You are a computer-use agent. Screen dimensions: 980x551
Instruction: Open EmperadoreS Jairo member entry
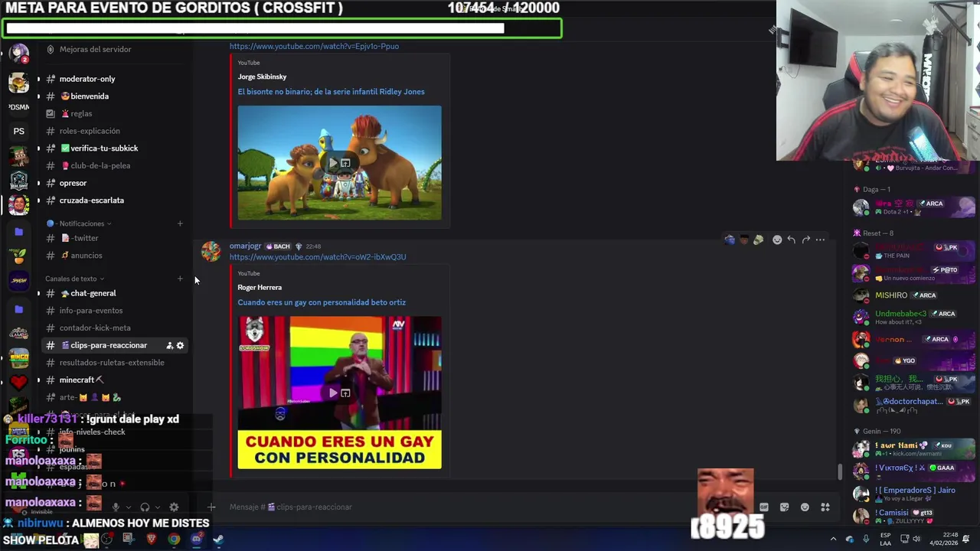(x=915, y=494)
